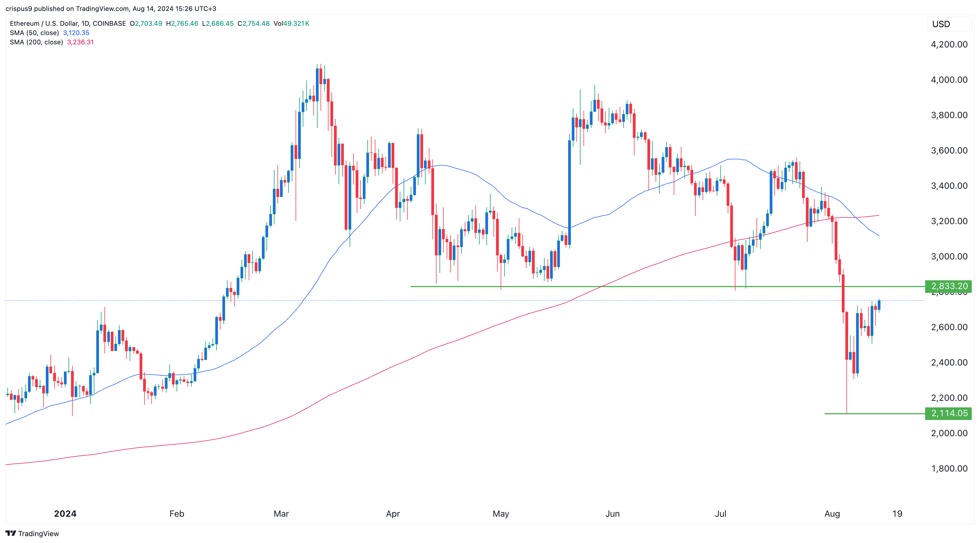Click the 3,000.00 price axis label
The image size is (980, 543).
tap(949, 256)
